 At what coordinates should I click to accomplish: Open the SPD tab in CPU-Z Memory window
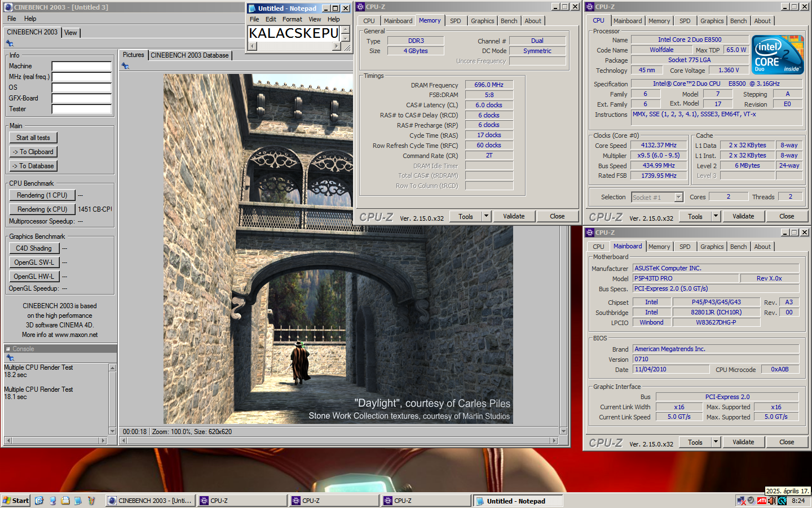(456, 21)
